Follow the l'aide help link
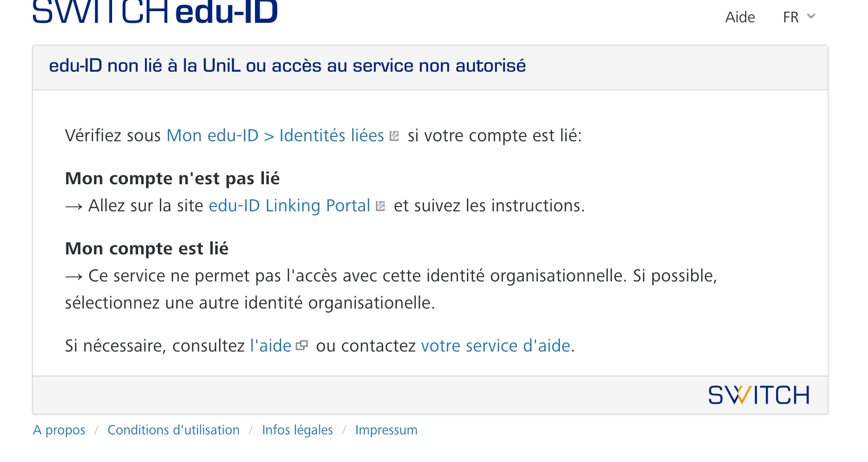The width and height of the screenshot is (868, 462). click(x=270, y=346)
